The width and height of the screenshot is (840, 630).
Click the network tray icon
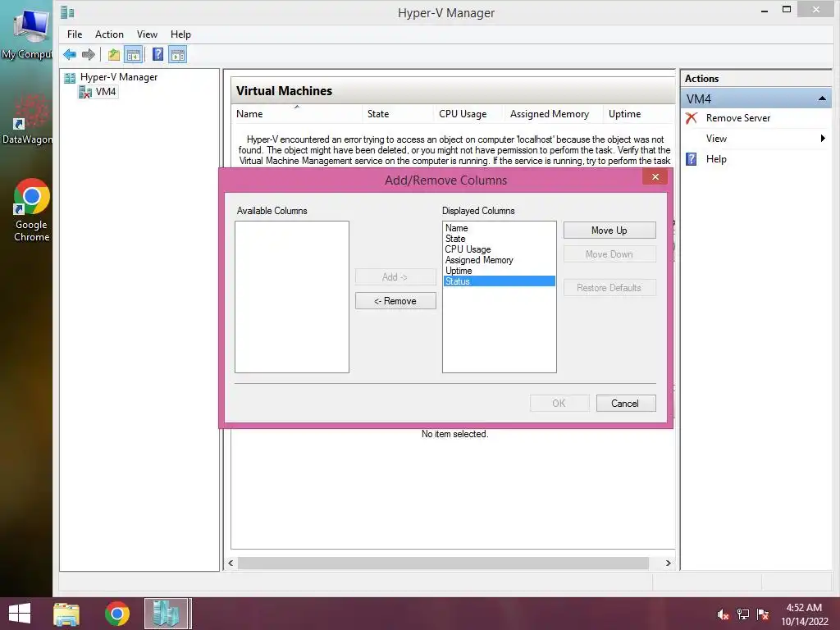(743, 614)
